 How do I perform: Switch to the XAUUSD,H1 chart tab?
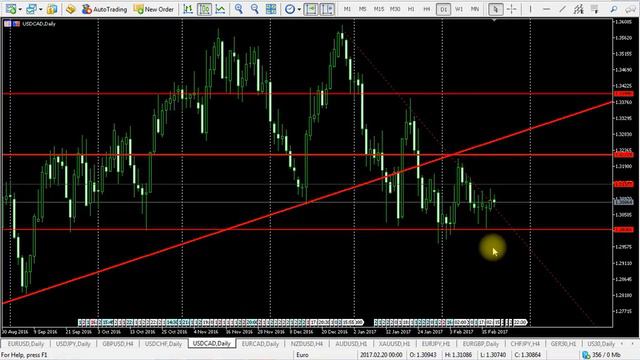[395, 344]
